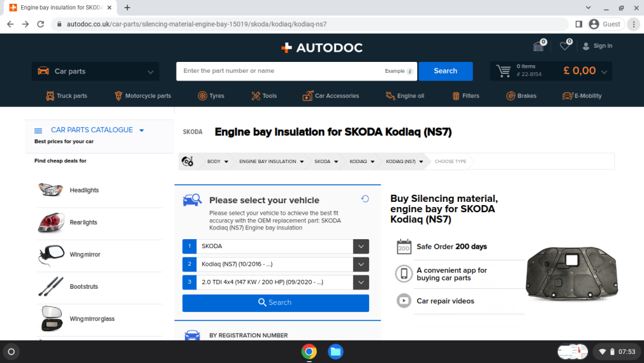Screen dimensions: 644x363
Task: Open the launcher circle button
Action: (x=11, y=351)
